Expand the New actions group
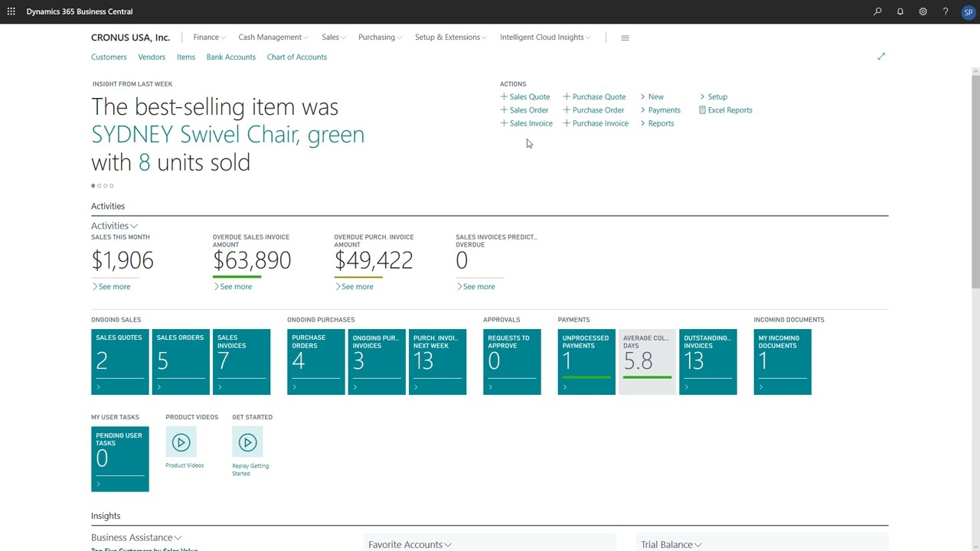Image resolution: width=980 pixels, height=551 pixels. pos(652,97)
